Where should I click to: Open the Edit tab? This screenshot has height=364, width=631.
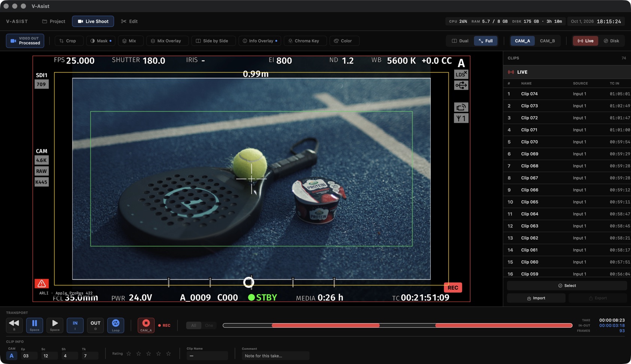tap(129, 21)
